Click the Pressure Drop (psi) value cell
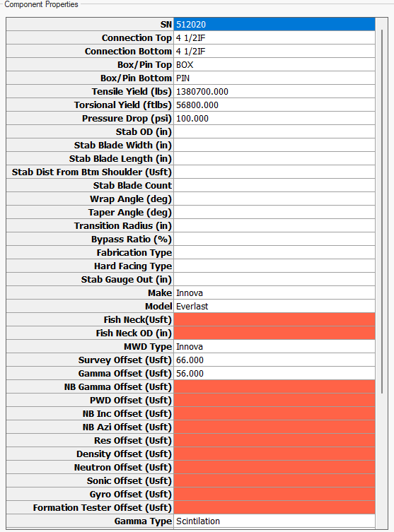Viewport: 394px width, 532px height. pos(274,119)
